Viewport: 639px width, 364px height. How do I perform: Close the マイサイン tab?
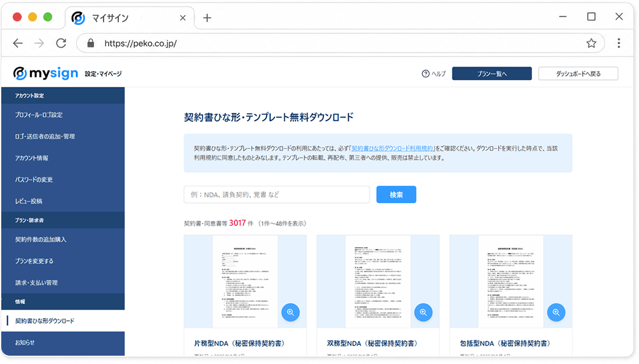[x=183, y=18]
